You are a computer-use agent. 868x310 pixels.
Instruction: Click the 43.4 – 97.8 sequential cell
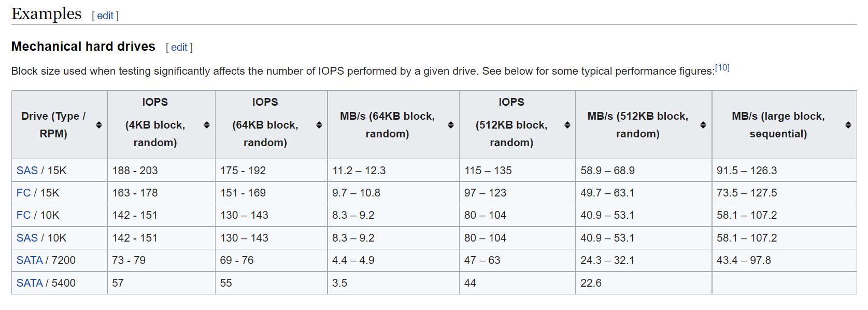(744, 260)
